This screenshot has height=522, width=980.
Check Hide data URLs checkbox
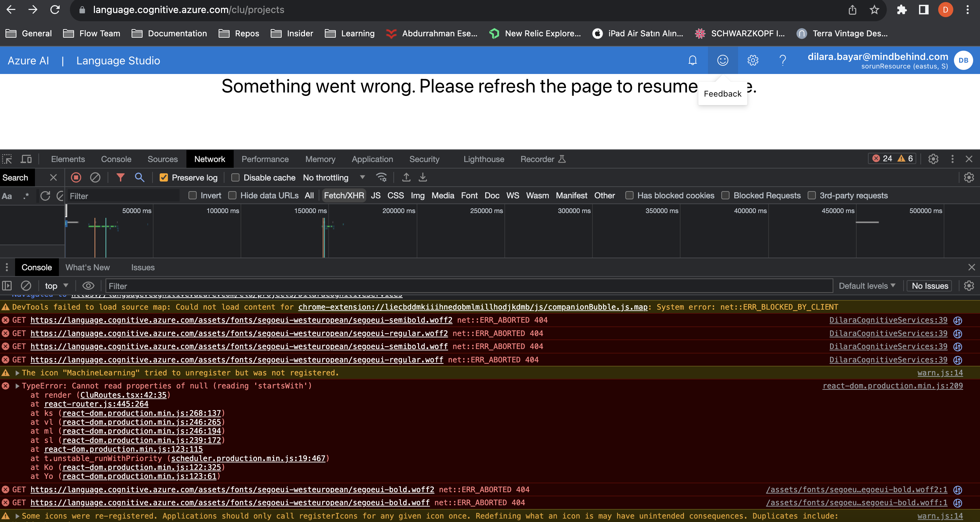tap(232, 196)
